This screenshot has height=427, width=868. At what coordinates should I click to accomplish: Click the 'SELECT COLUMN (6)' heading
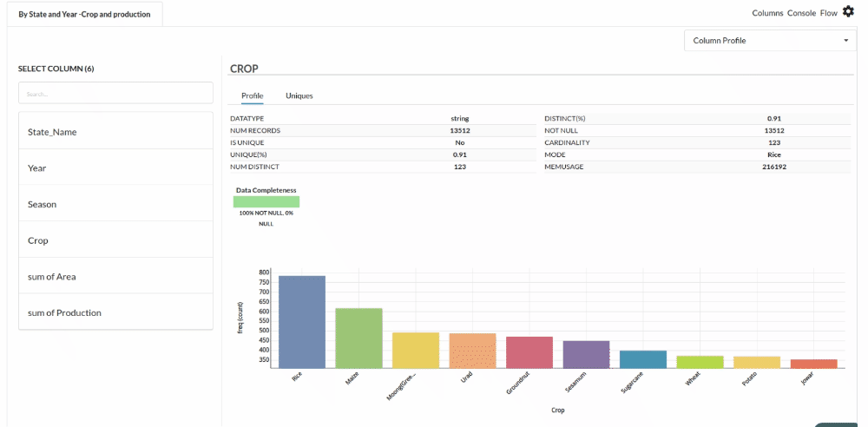click(x=56, y=69)
